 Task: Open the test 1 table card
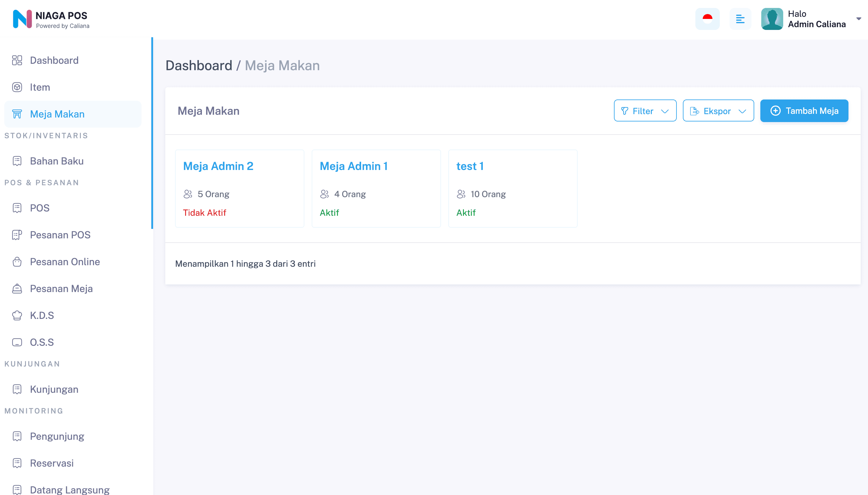coord(512,188)
